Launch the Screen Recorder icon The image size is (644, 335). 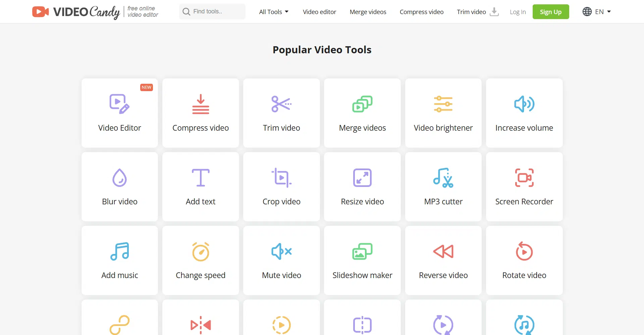524,178
